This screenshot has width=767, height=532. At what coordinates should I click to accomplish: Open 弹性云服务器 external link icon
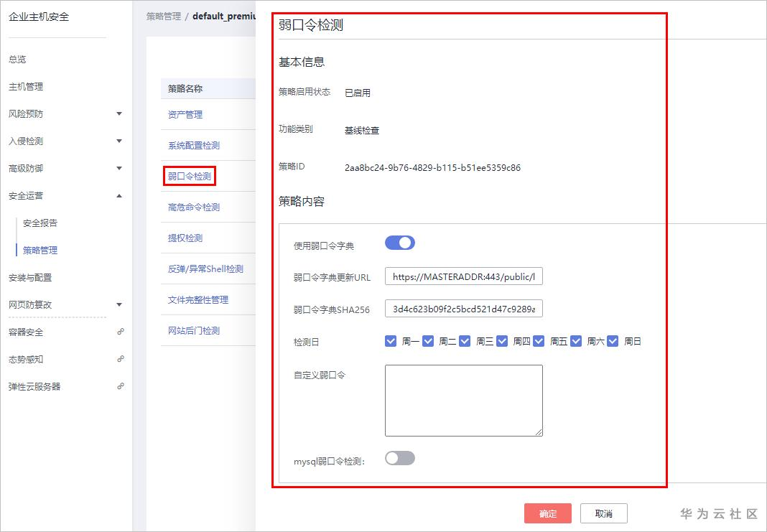pos(121,386)
